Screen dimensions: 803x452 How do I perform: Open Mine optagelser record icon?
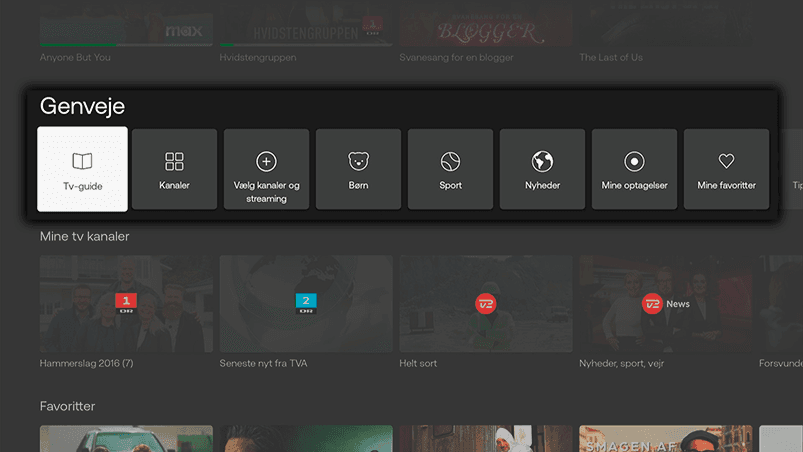coord(634,161)
